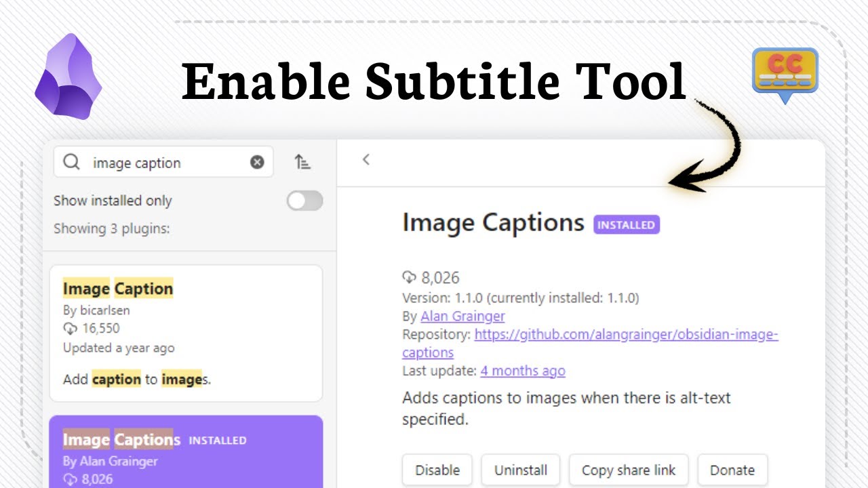Clear the image caption search text

(x=257, y=162)
